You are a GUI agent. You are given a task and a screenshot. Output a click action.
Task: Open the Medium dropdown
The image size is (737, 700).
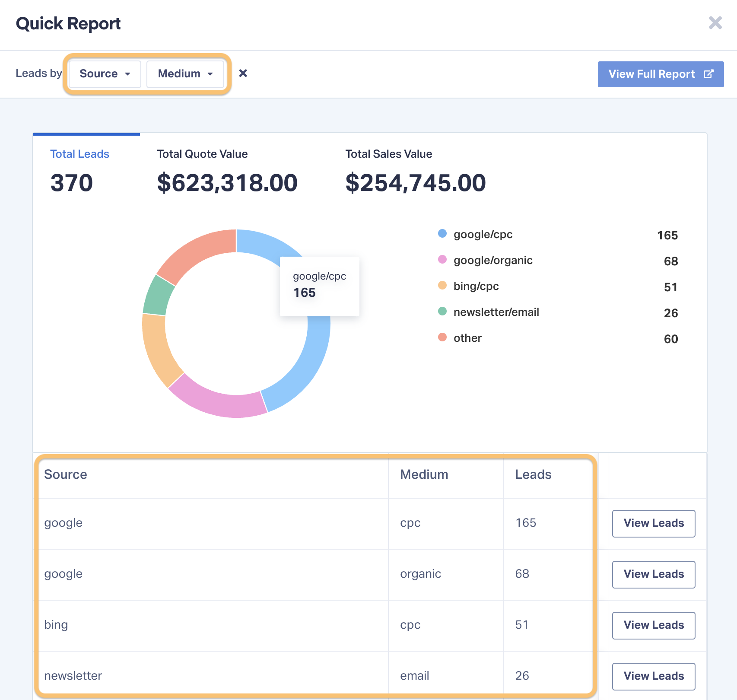pyautogui.click(x=185, y=74)
